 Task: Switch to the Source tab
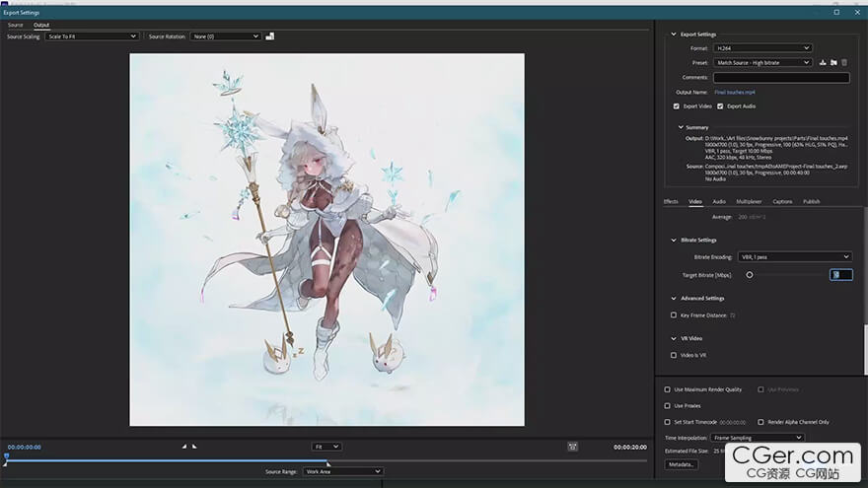tap(16, 25)
